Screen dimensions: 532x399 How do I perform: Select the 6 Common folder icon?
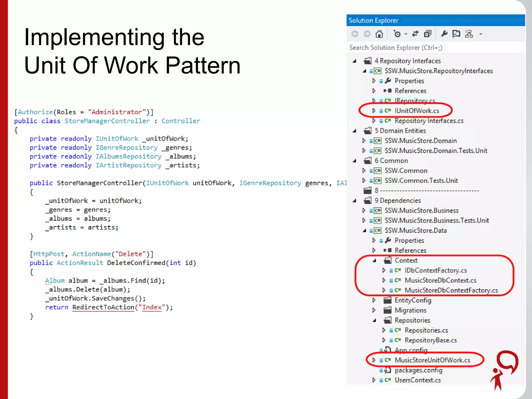368,161
